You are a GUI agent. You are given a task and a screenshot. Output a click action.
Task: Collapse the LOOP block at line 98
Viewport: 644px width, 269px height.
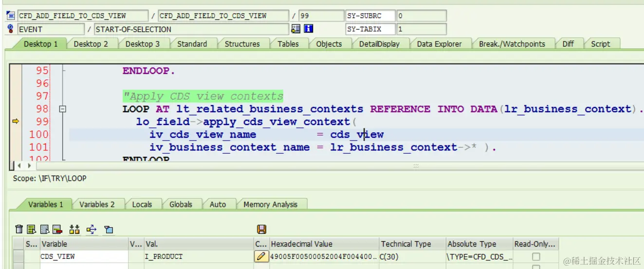tap(62, 109)
